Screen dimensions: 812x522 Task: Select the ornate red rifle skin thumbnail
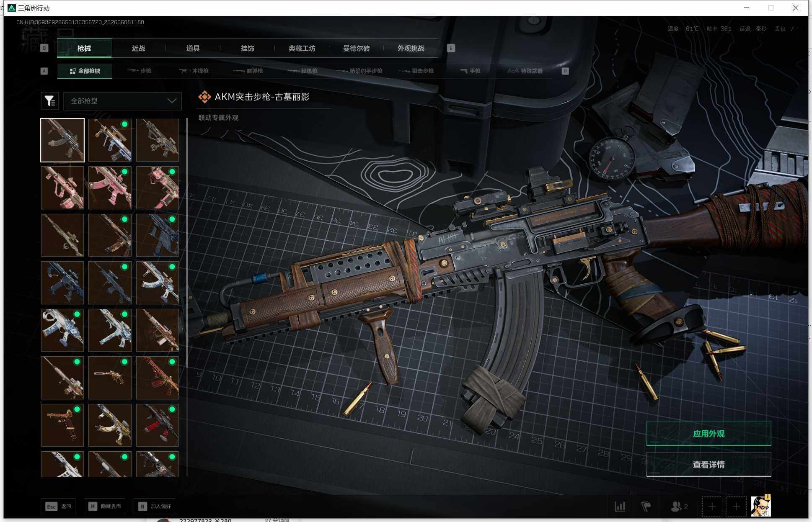[158, 378]
